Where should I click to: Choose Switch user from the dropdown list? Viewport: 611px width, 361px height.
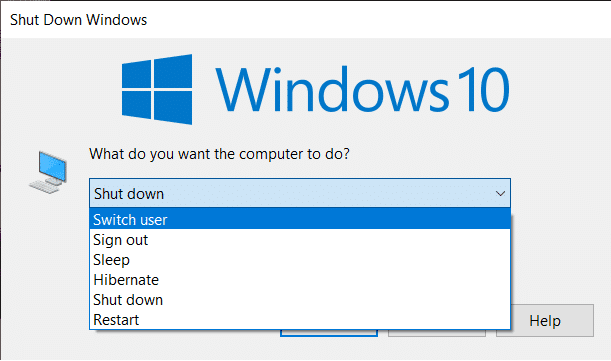tap(300, 219)
